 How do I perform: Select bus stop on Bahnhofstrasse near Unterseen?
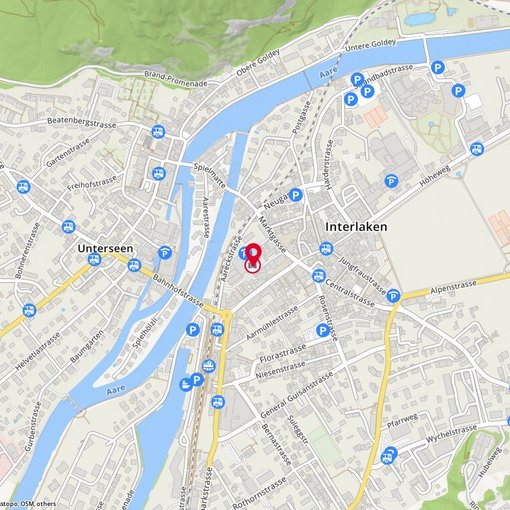click(134, 265)
